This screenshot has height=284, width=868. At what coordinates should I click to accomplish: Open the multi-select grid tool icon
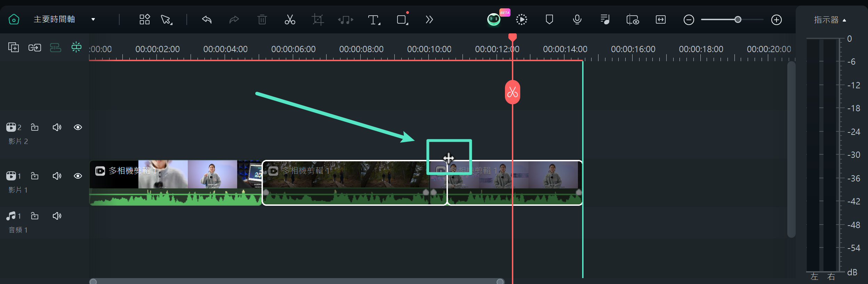(x=145, y=19)
